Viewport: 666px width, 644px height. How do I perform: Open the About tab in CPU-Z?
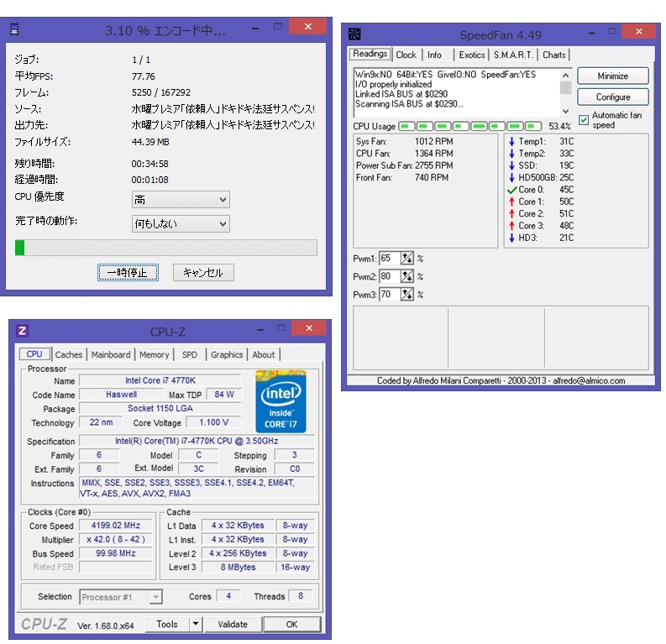pos(264,354)
